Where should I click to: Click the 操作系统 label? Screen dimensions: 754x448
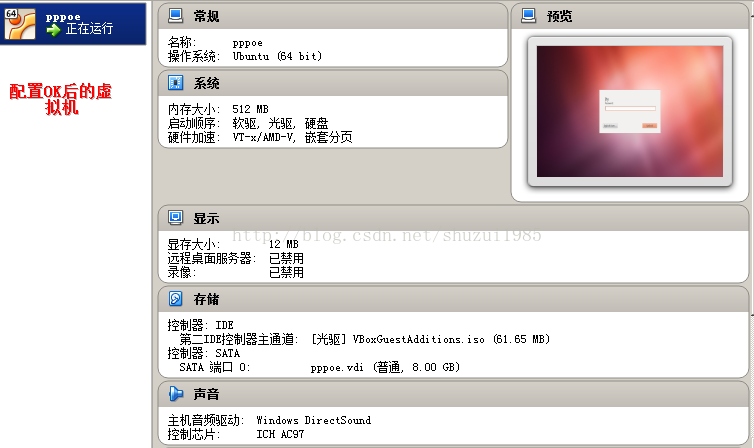point(193,56)
